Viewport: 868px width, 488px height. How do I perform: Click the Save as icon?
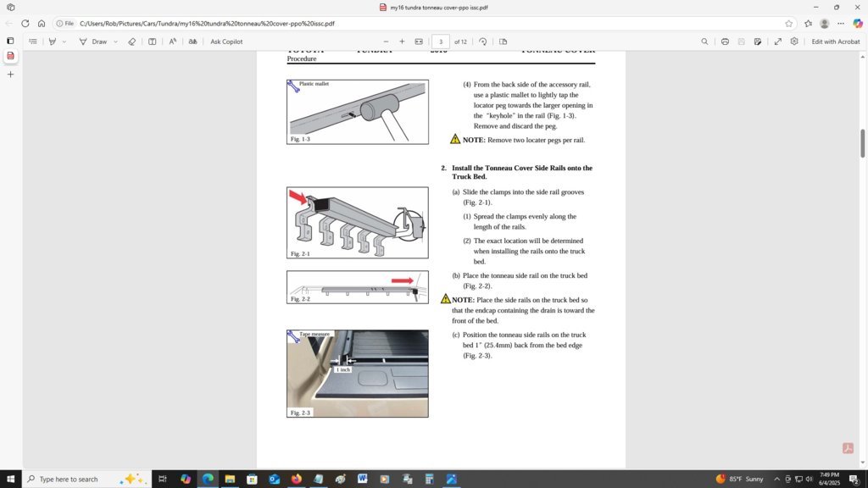click(758, 42)
